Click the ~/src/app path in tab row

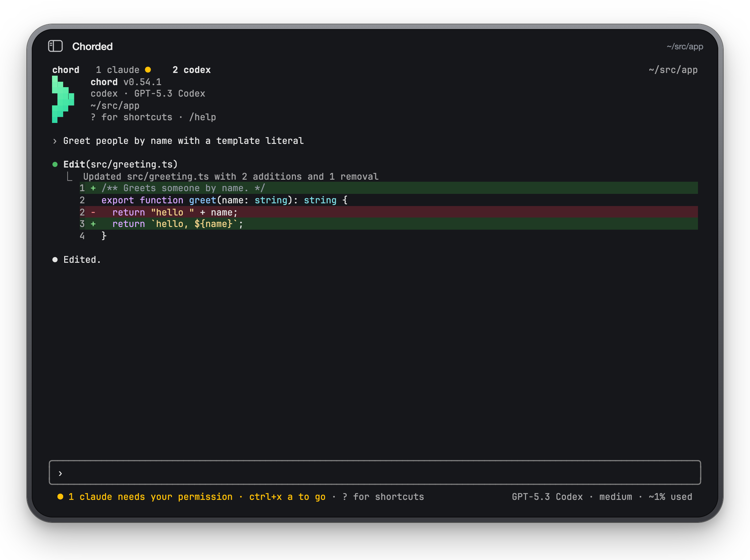(673, 70)
